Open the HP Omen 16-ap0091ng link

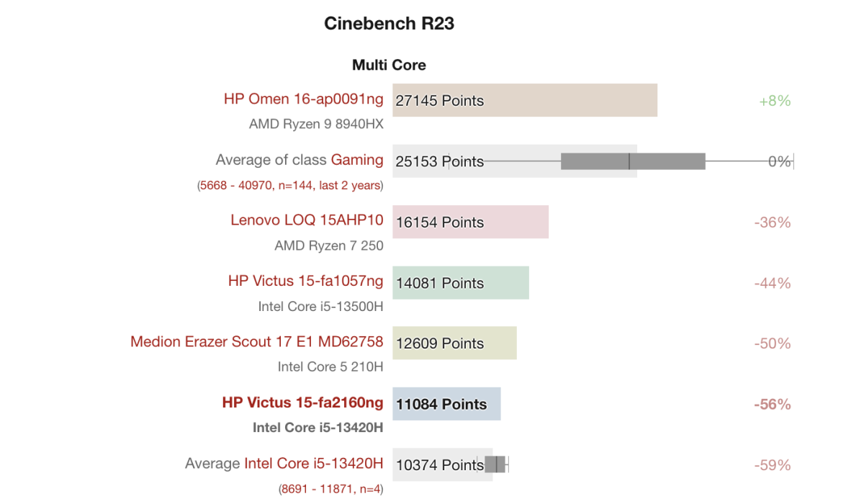pos(303,99)
